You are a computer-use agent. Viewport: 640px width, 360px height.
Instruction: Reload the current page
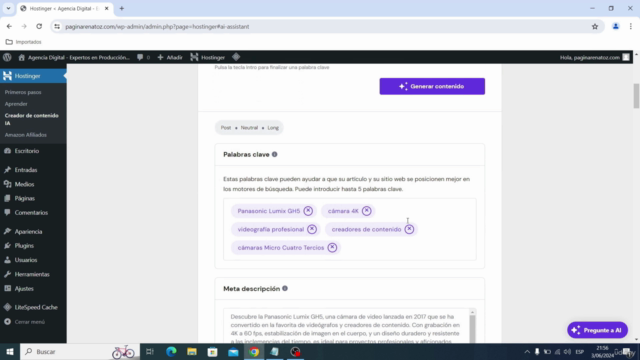(39, 27)
